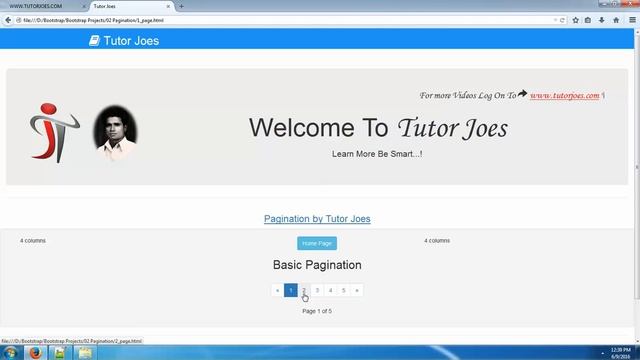The height and width of the screenshot is (360, 640).
Task: Click the Page 1 of 5 text
Action: (317, 311)
